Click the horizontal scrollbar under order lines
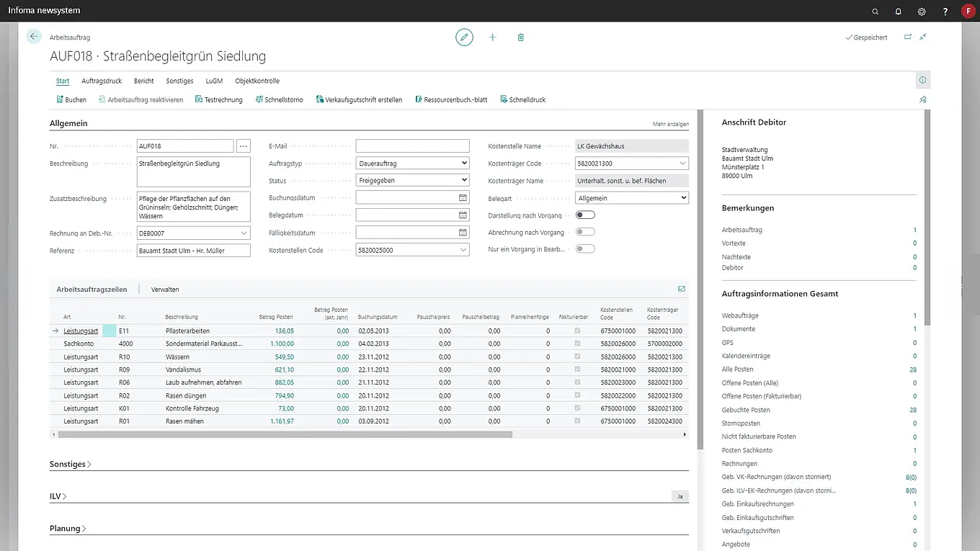The height and width of the screenshot is (551, 980). coord(285,435)
